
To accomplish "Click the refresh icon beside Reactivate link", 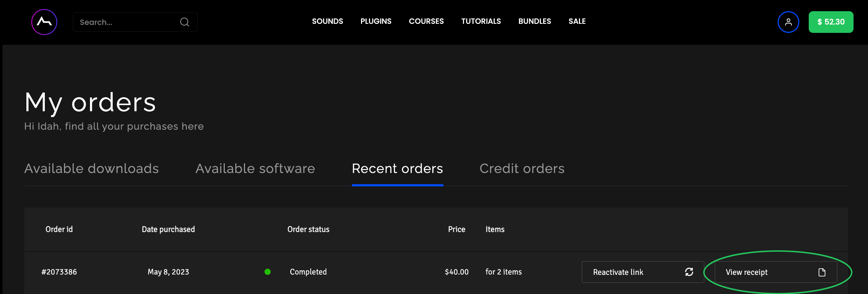I will [689, 272].
